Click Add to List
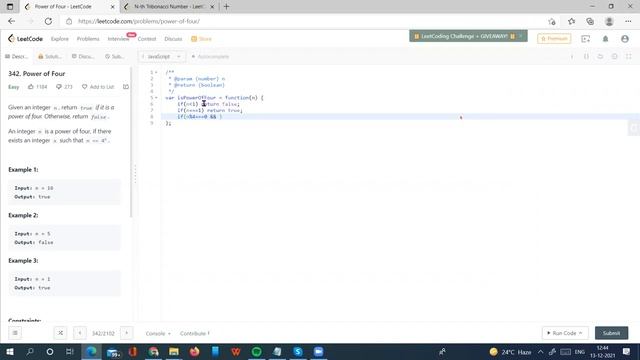The width and height of the screenshot is (640, 360). pyautogui.click(x=98, y=87)
